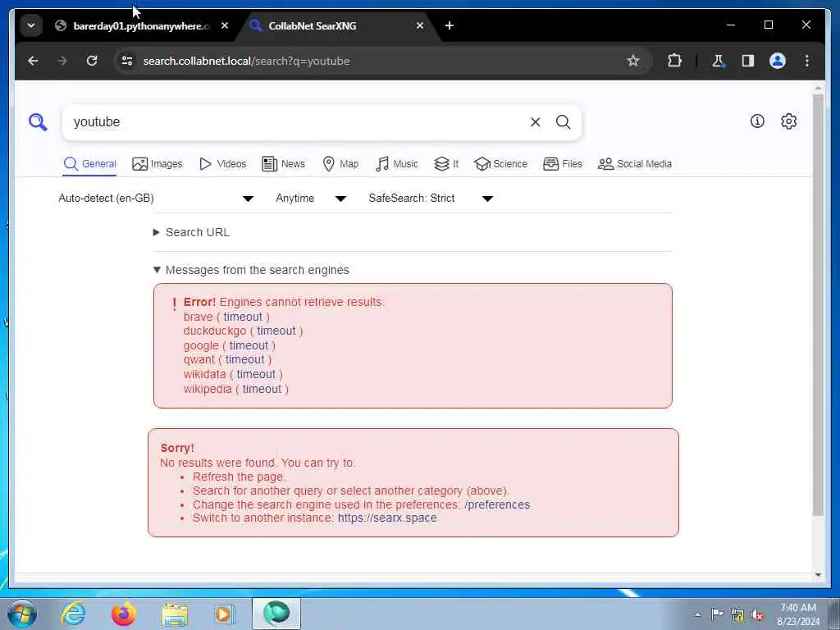Switch to Map category
Viewport: 840px width, 630px height.
[x=340, y=164]
